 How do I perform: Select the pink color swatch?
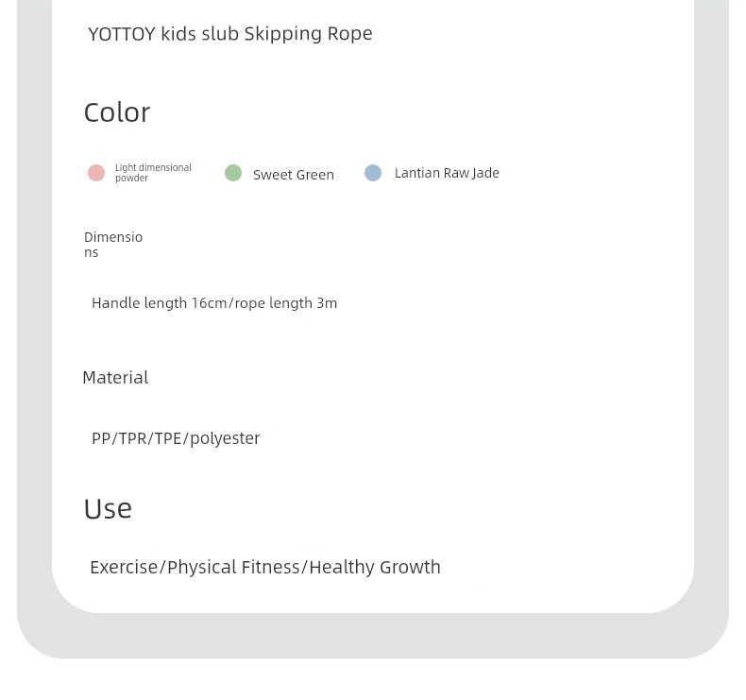[96, 173]
